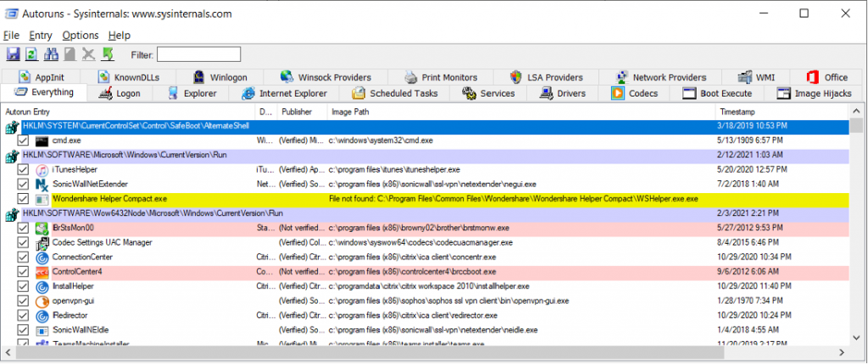Click the ConnectionCenter Citrix icon
The height and width of the screenshot is (364, 868).
coord(42,256)
